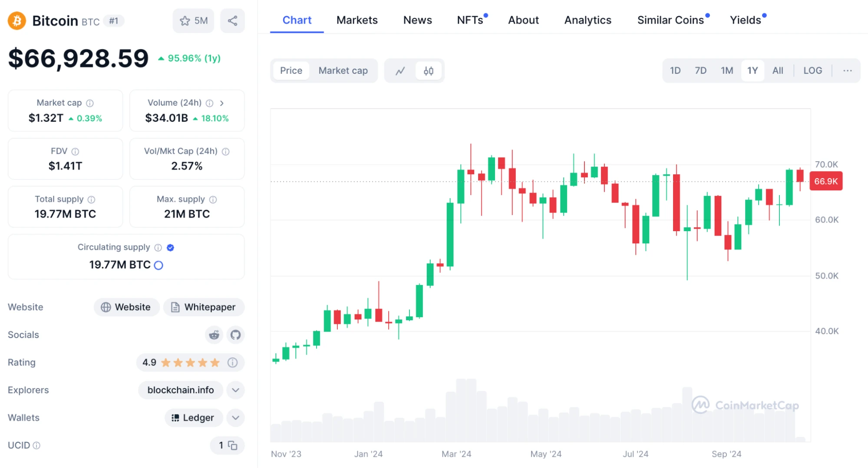This screenshot has width=868, height=468.
Task: Click the $1.41T FDV value
Action: (65, 166)
